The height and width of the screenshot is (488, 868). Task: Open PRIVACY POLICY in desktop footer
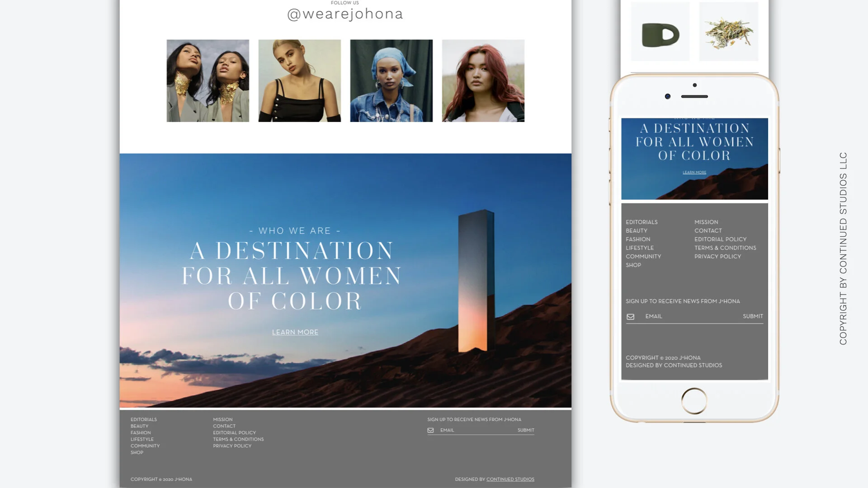[x=232, y=446]
